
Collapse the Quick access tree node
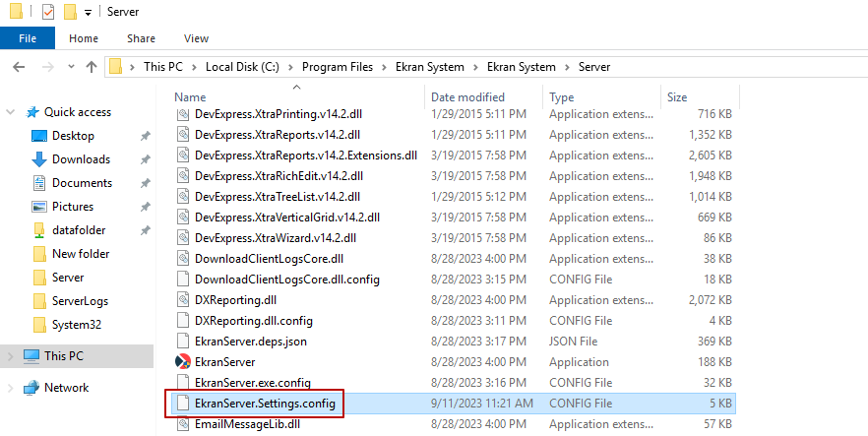click(x=11, y=112)
